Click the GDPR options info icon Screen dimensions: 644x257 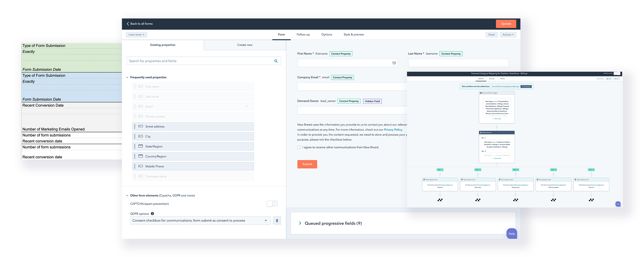[152, 213]
